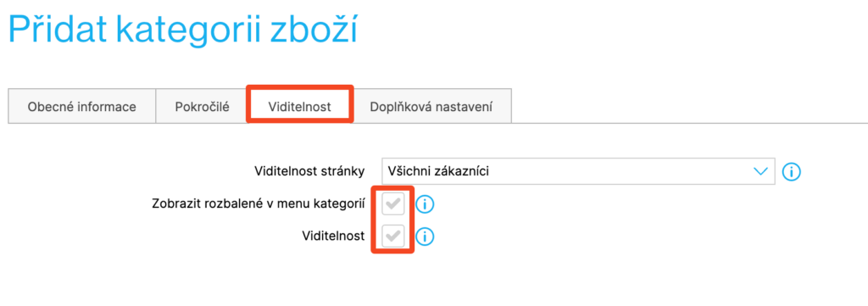Click the arrow of the customer visibility selector
This screenshot has width=868, height=306.
pyautogui.click(x=762, y=171)
